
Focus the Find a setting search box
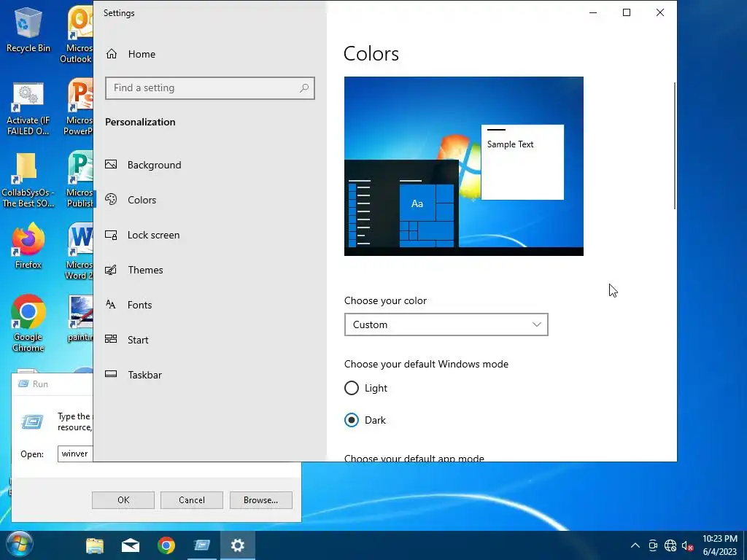(209, 88)
